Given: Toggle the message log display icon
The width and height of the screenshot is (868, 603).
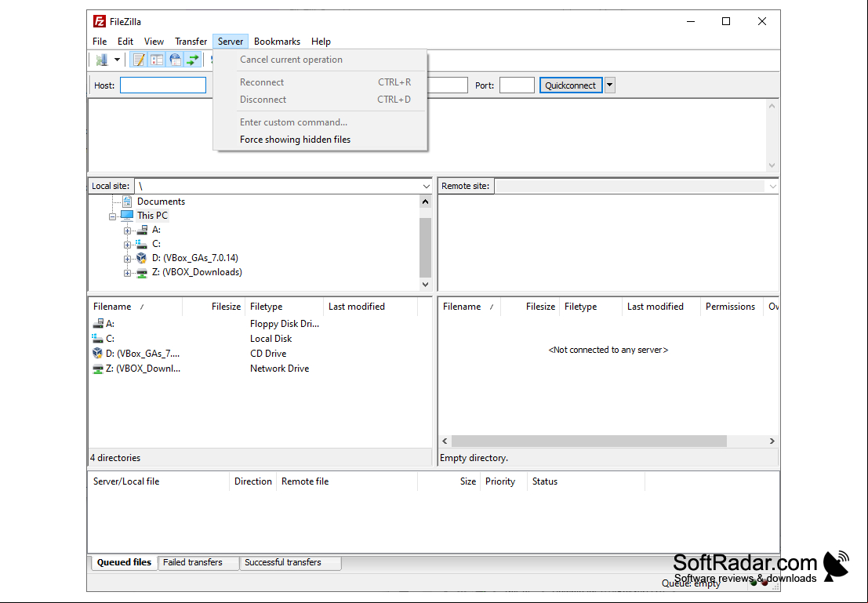Looking at the screenshot, I should 139,60.
